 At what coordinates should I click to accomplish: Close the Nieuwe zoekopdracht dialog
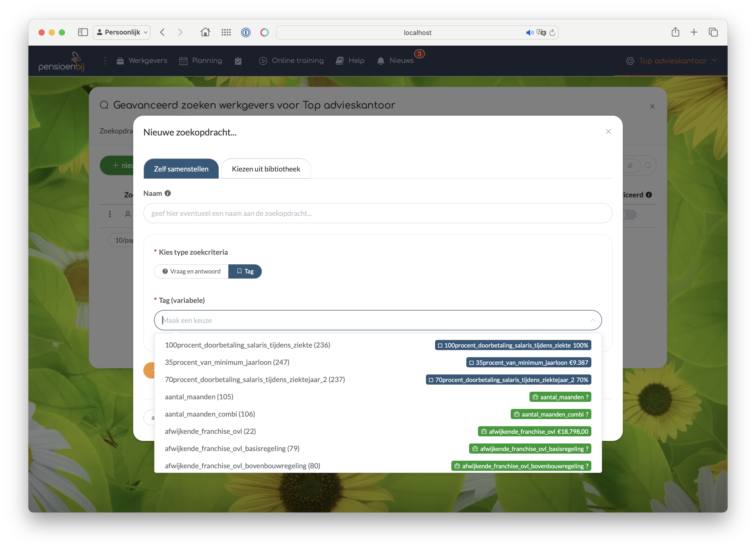tap(608, 132)
